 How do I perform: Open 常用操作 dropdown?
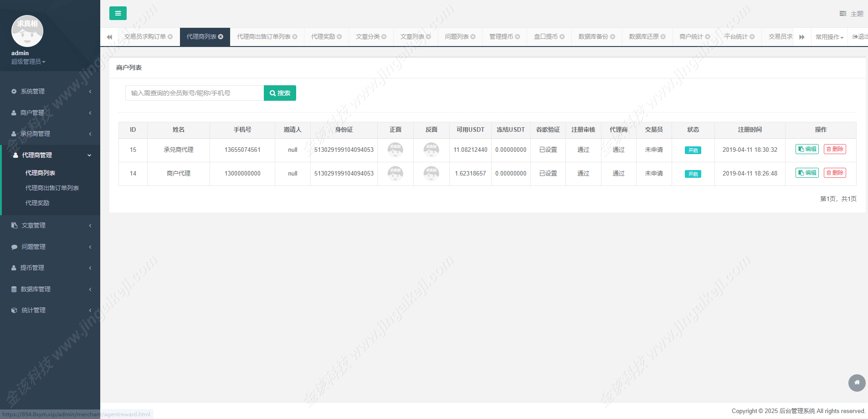pyautogui.click(x=829, y=37)
